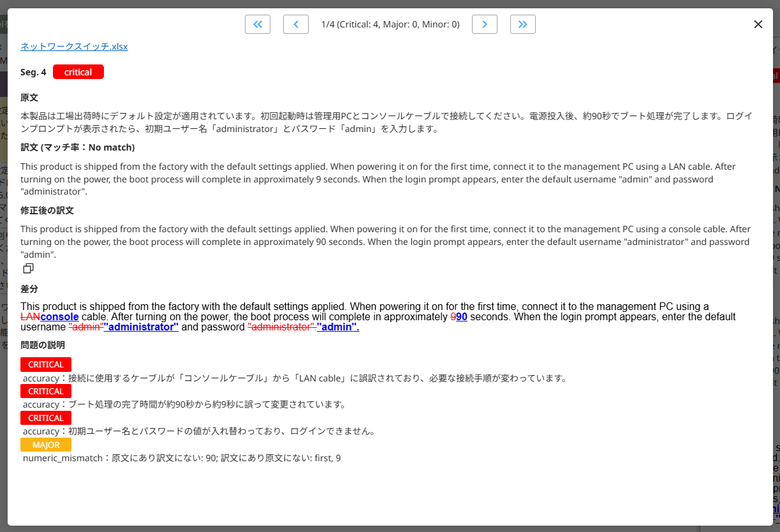
Task: Jump to first issue with double-left arrow
Action: tap(258, 24)
